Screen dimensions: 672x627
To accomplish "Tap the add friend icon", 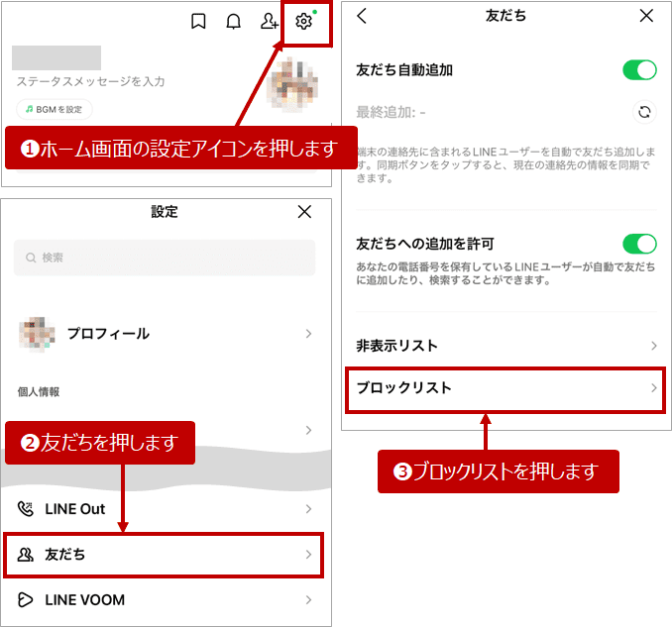I will [270, 21].
